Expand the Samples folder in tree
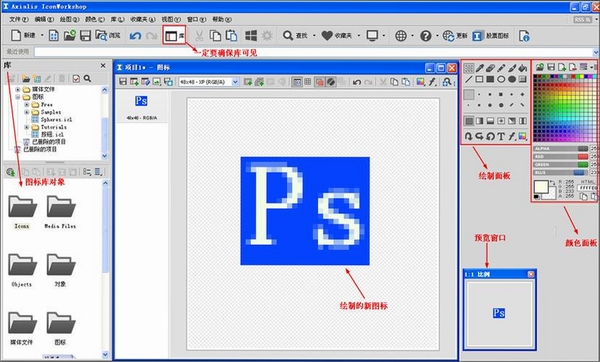Image resolution: width=600 pixels, height=362 pixels. pyautogui.click(x=26, y=112)
